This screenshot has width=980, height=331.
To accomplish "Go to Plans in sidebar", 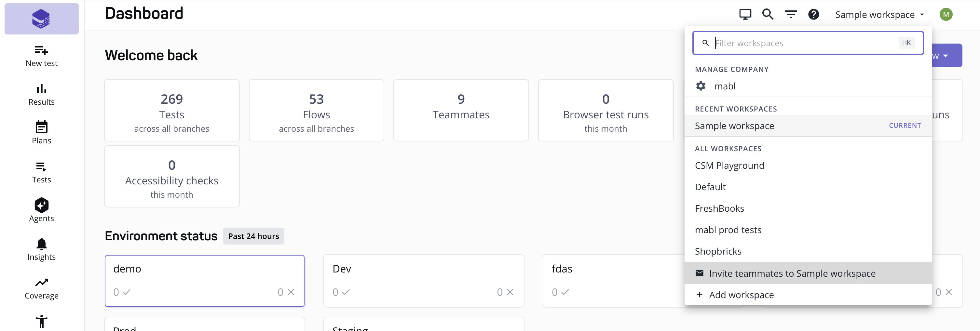I will [x=41, y=133].
